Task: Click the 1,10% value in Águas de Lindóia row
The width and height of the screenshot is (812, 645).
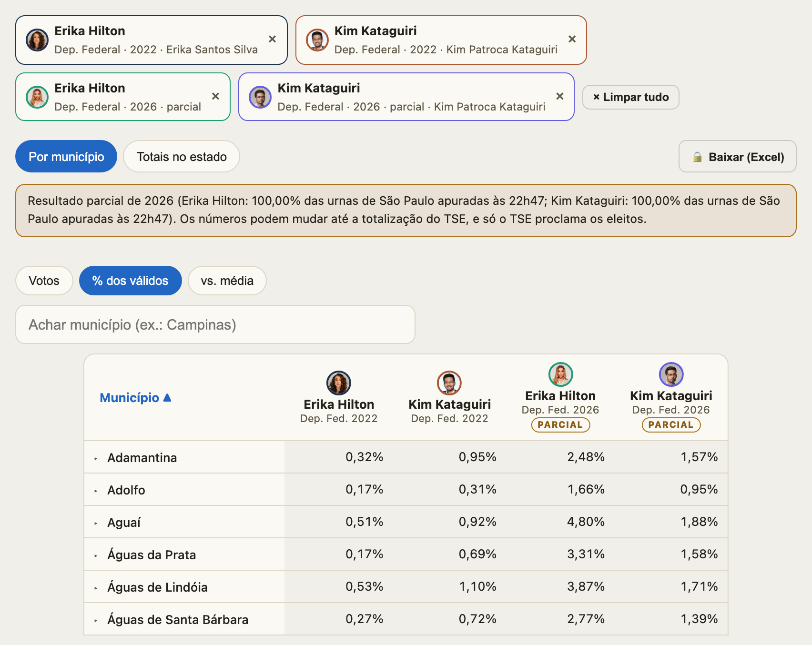Action: pos(477,586)
